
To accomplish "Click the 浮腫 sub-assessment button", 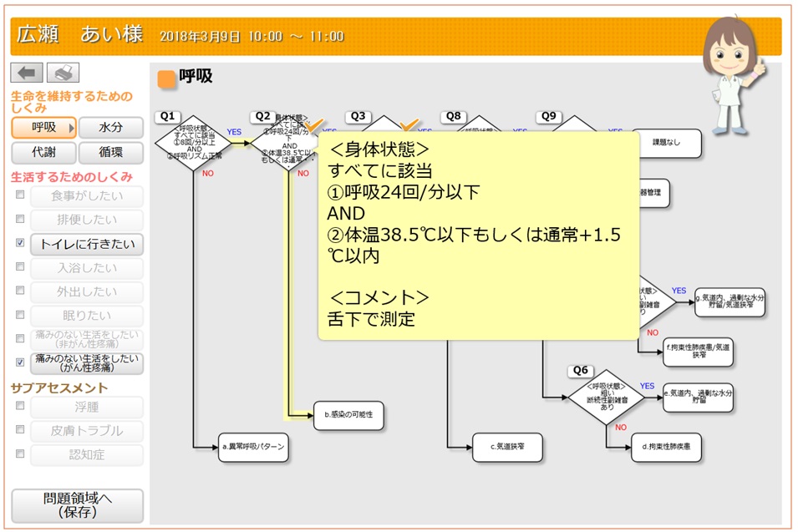I will (x=87, y=408).
